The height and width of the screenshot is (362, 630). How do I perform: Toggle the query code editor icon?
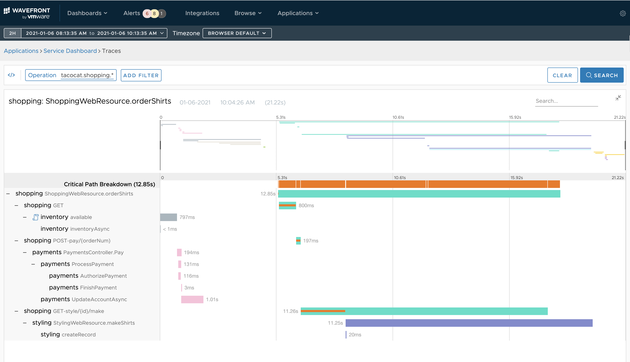[x=11, y=75]
